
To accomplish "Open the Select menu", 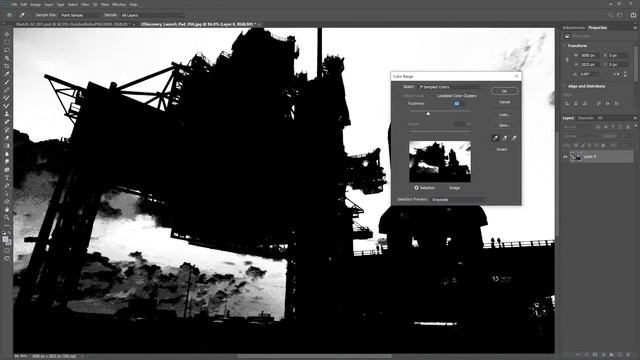I will 73,4.
